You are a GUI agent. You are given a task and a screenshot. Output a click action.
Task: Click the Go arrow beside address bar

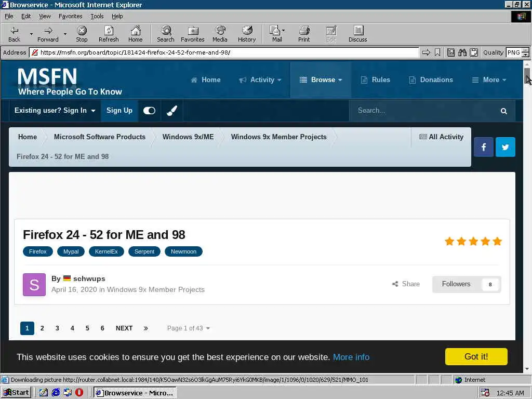pos(426,52)
